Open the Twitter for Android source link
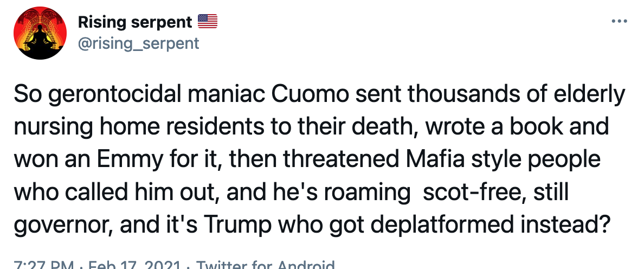 click(265, 264)
